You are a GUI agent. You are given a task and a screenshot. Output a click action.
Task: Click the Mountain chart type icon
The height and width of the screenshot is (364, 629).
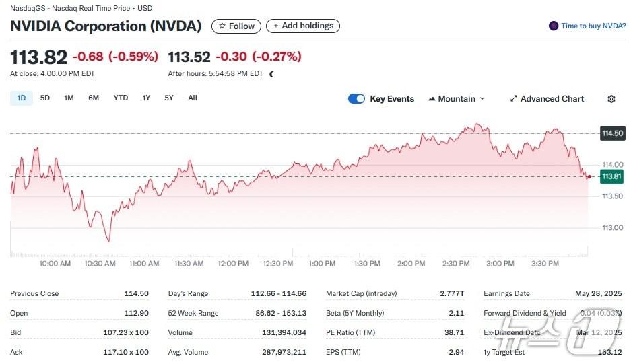coord(431,99)
